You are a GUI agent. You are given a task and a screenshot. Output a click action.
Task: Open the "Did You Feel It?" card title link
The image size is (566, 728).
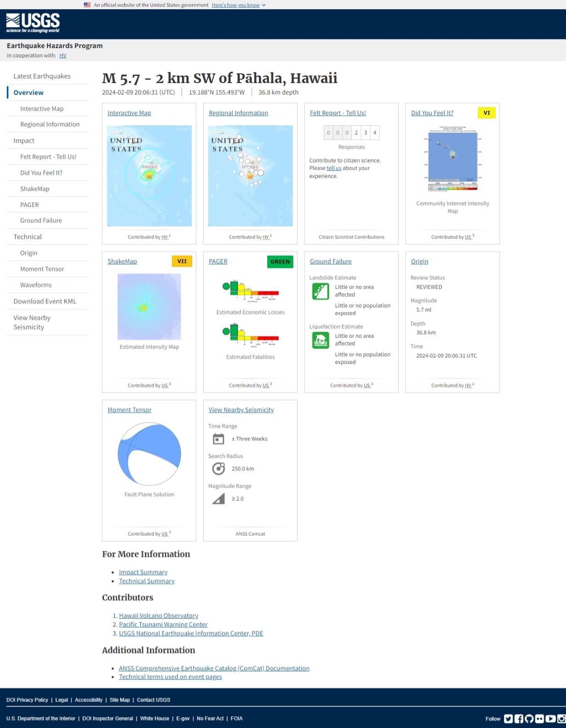[432, 113]
